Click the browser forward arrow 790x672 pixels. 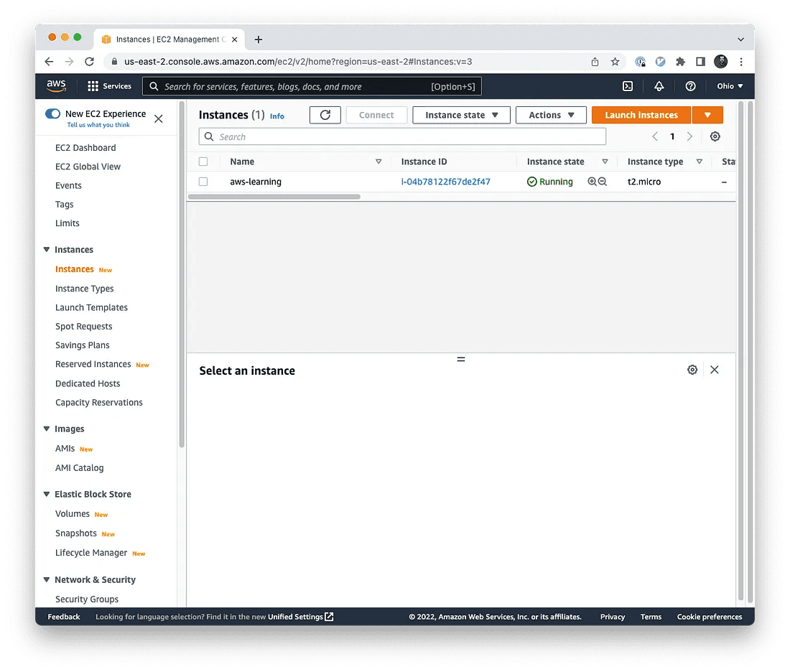point(69,62)
